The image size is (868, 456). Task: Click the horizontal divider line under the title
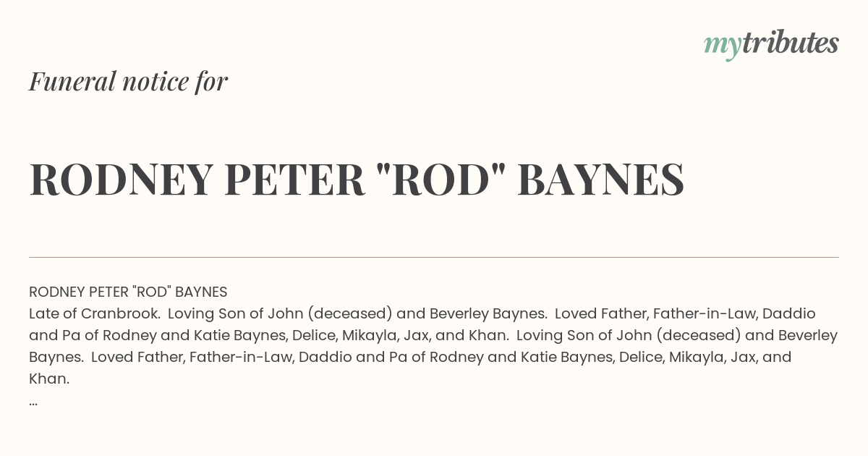(x=434, y=257)
